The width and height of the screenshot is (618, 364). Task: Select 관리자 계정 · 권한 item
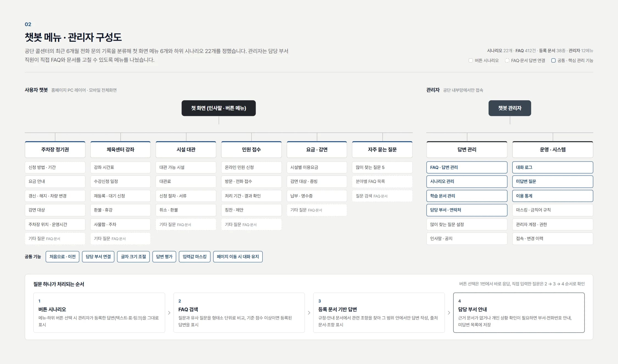[x=553, y=224]
